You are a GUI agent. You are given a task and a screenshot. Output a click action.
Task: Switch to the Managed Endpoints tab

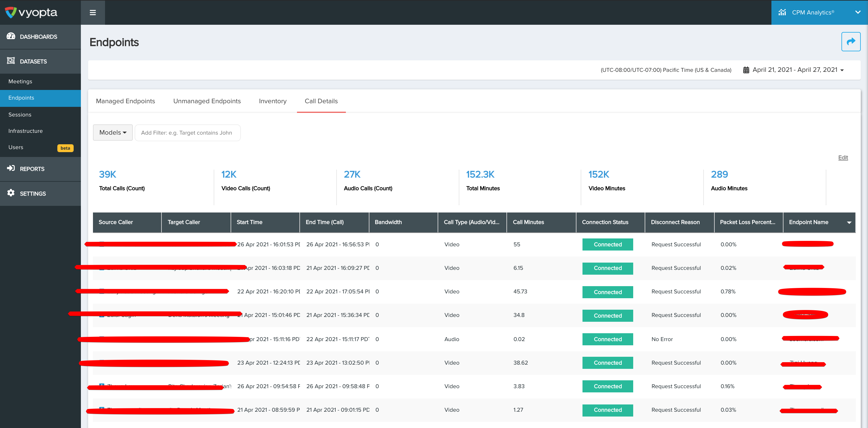point(125,101)
